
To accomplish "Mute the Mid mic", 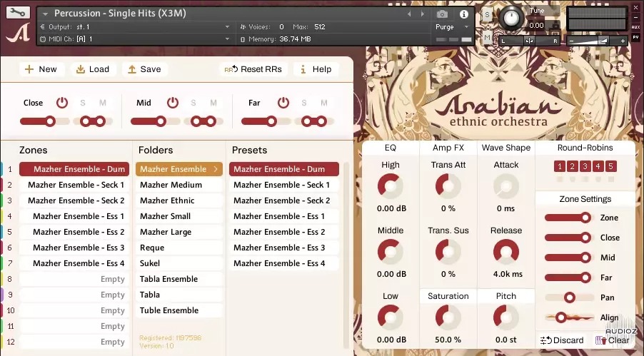I will 213,103.
